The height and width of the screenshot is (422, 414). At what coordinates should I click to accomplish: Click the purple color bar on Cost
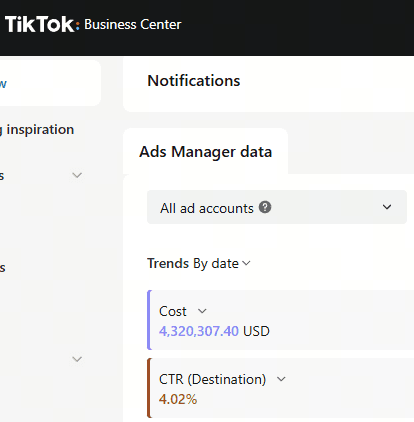click(149, 320)
